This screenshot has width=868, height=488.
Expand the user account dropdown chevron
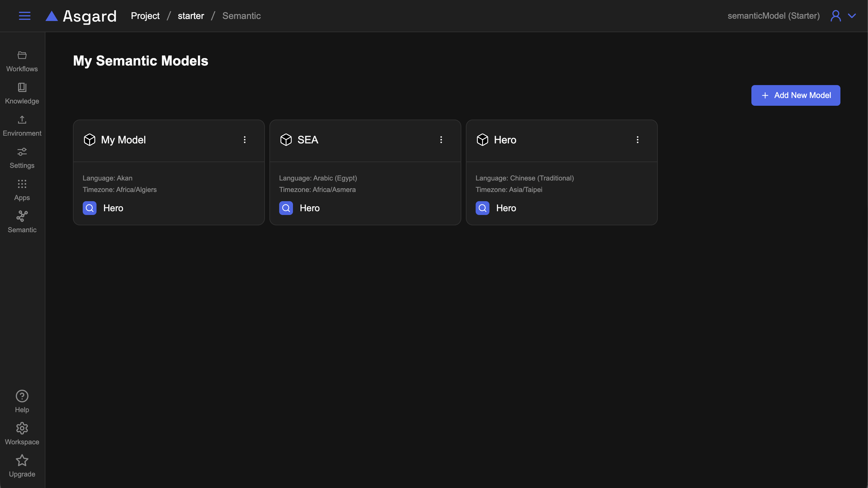click(852, 16)
